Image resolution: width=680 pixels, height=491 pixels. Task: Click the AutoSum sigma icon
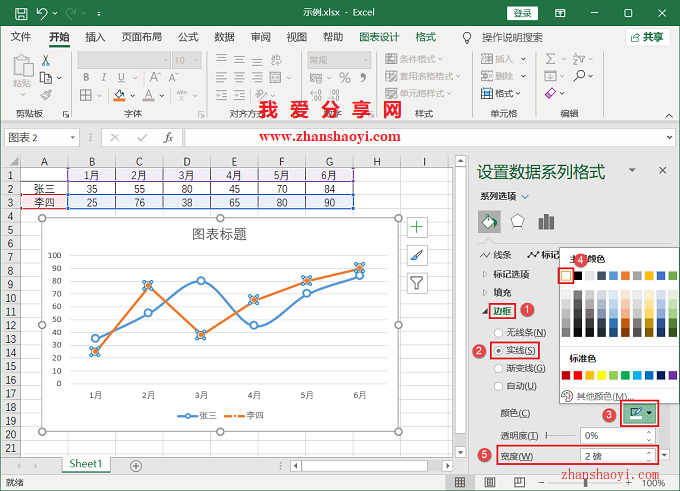point(550,59)
